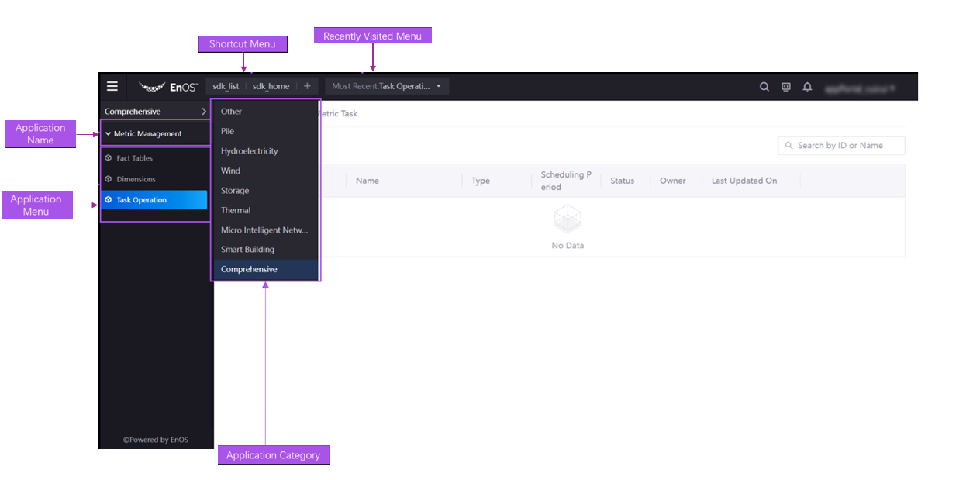Select Wind in the application category list
Screen dimensions: 980x480
point(230,171)
